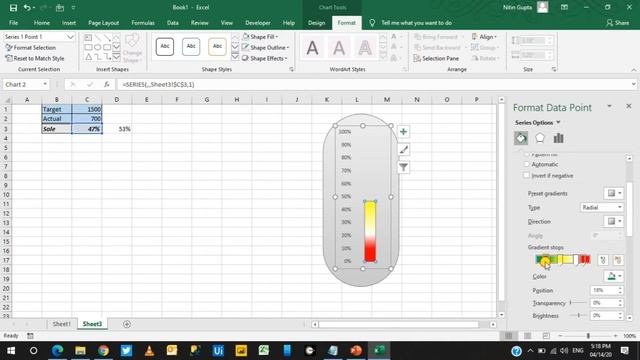
Task: Open the Page Layout tab
Action: pos(104,23)
